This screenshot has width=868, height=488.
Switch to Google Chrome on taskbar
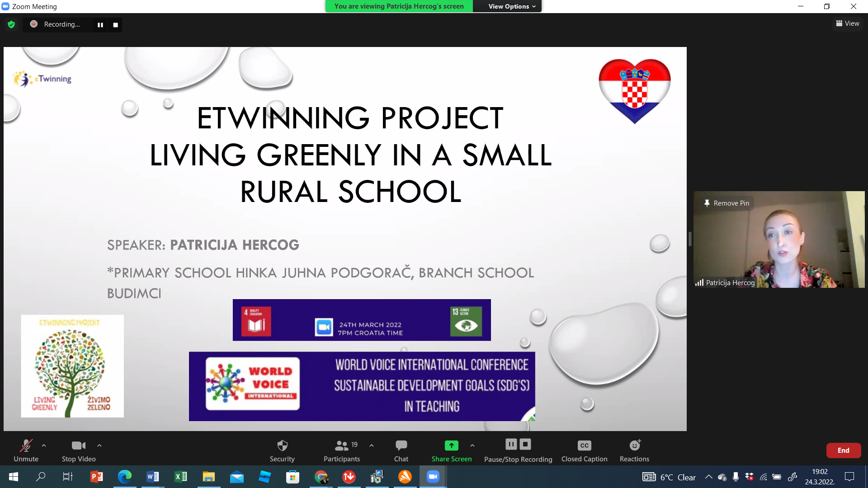321,477
